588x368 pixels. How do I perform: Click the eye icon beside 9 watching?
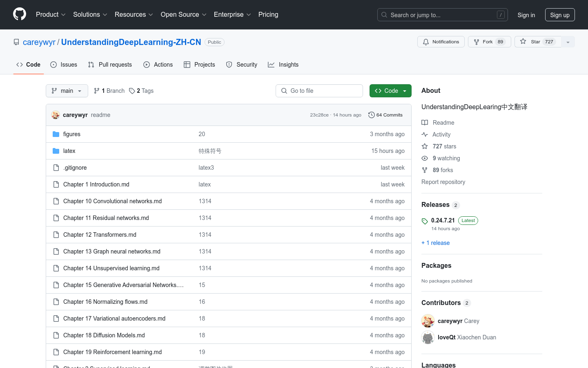tap(425, 158)
